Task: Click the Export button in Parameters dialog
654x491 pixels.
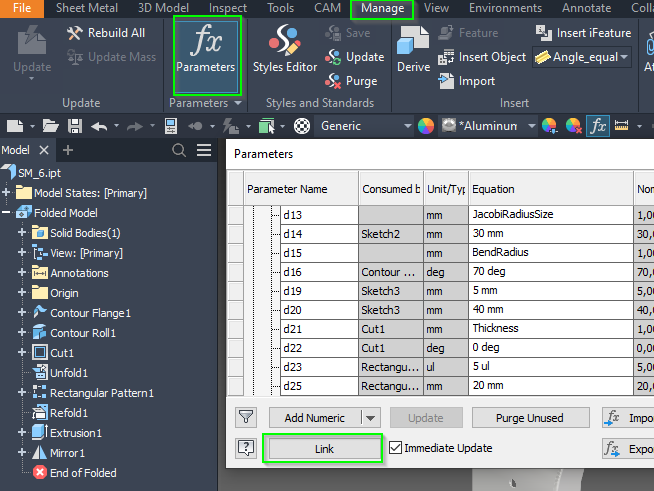Action: tap(628, 448)
